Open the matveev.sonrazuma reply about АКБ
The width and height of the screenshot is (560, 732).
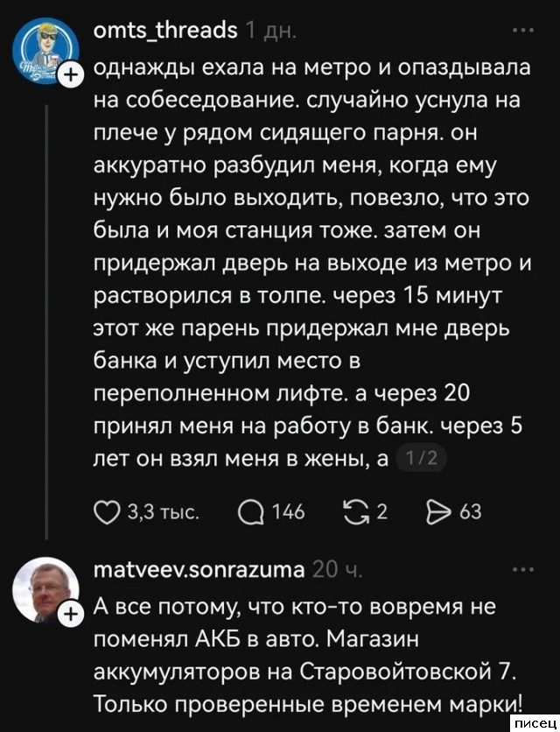tap(306, 657)
